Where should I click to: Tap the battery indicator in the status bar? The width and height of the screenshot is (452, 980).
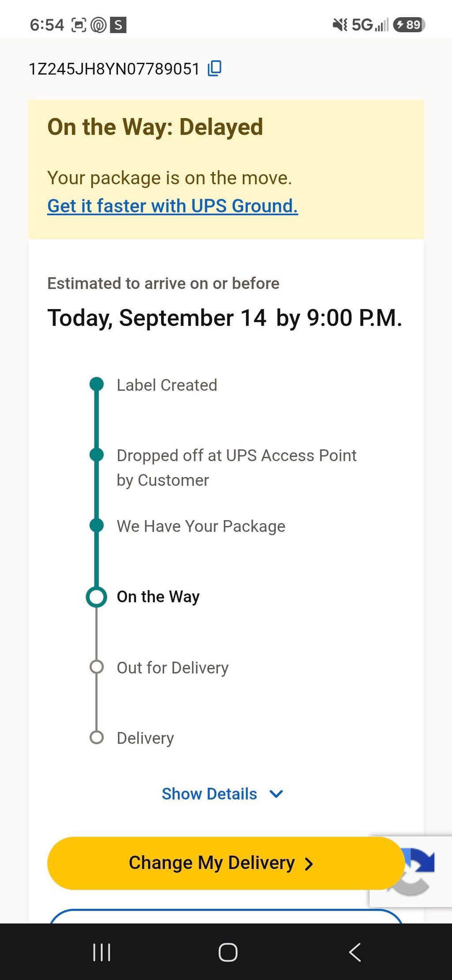[x=409, y=25]
